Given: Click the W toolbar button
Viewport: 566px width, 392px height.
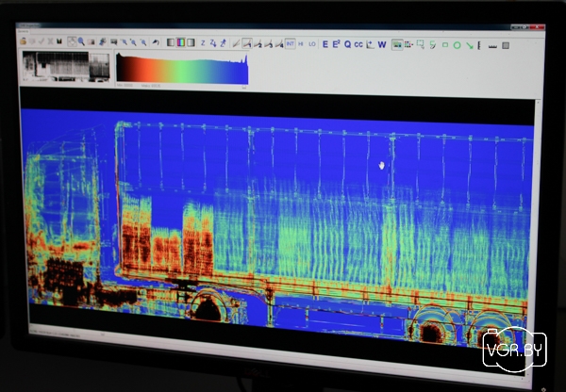Looking at the screenshot, I should (382, 43).
